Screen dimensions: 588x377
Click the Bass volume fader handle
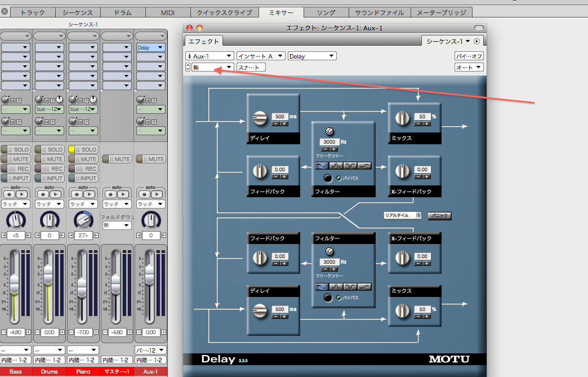pos(14,285)
